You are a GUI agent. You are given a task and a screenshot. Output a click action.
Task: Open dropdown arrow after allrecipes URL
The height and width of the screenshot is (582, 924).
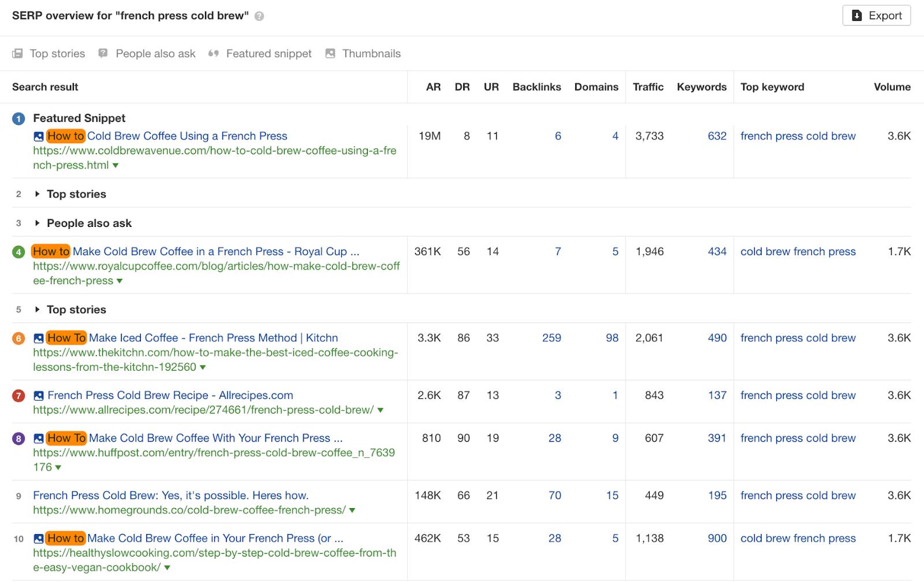click(x=381, y=411)
